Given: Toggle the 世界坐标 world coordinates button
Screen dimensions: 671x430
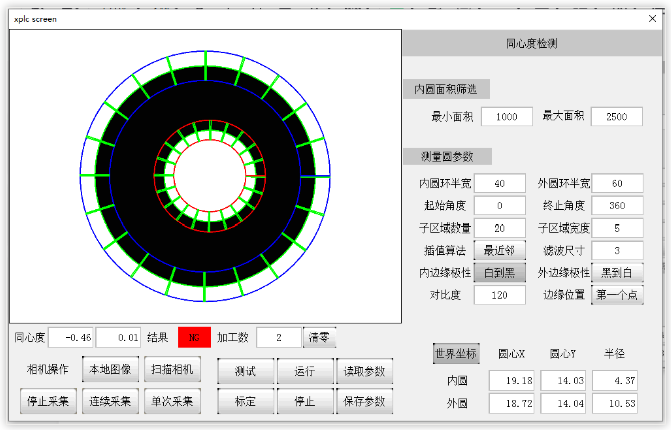Looking at the screenshot, I should point(456,353).
